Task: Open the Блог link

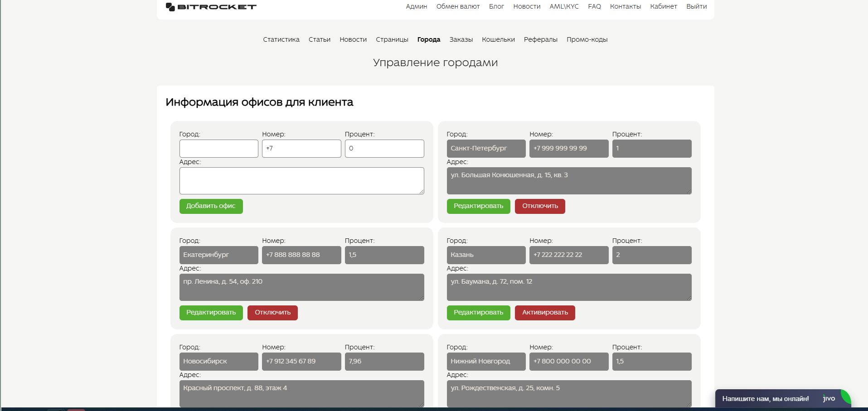Action: pyautogui.click(x=496, y=6)
